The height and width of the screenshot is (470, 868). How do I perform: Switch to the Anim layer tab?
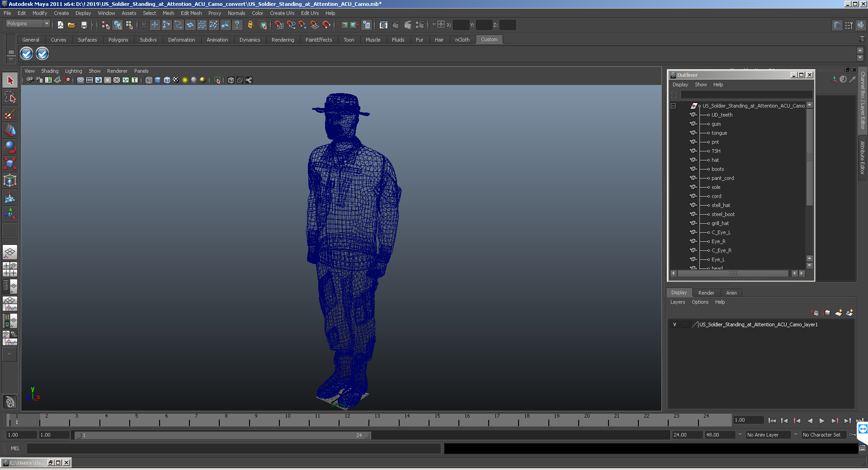[731, 293]
